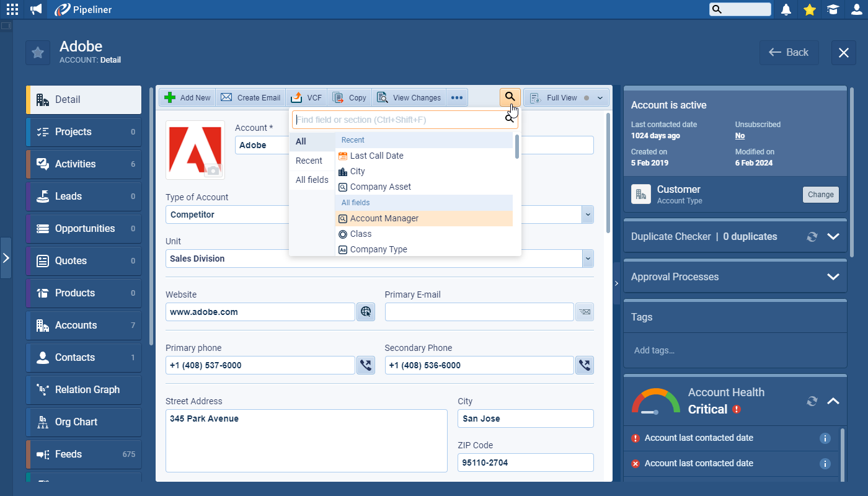Click the Unsubscribed No link

(x=740, y=136)
